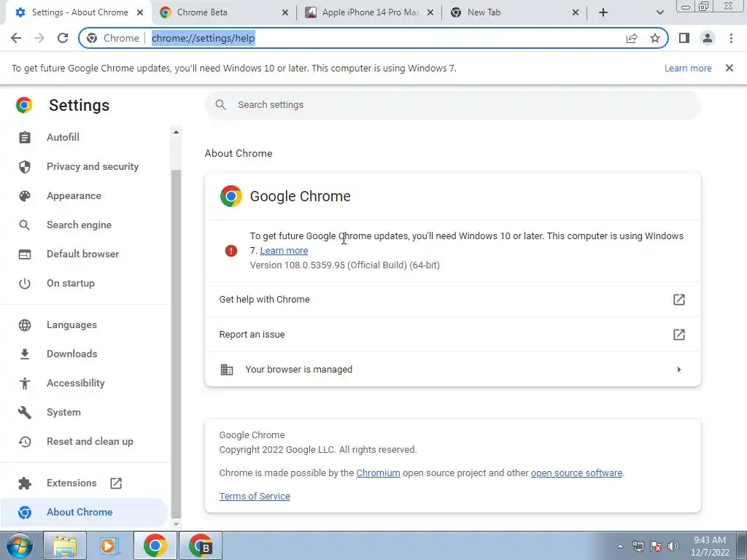Switch to the New Tab tab

point(514,12)
